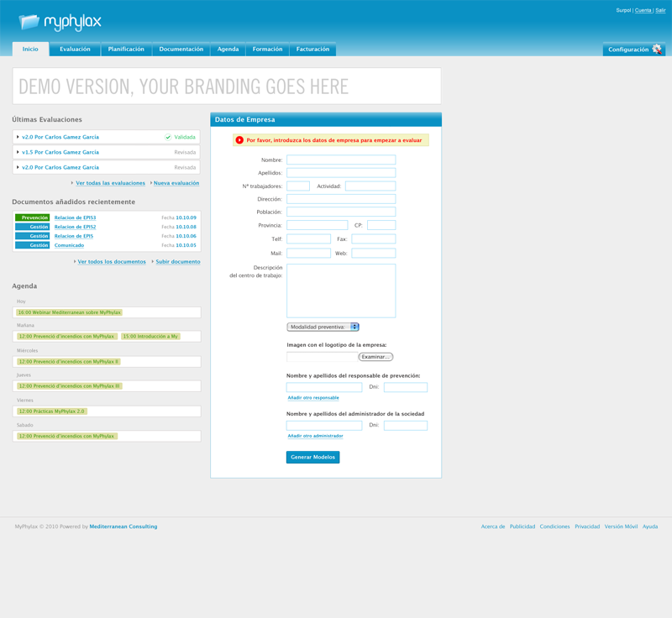Click the gear icon next to Configuración

(657, 50)
